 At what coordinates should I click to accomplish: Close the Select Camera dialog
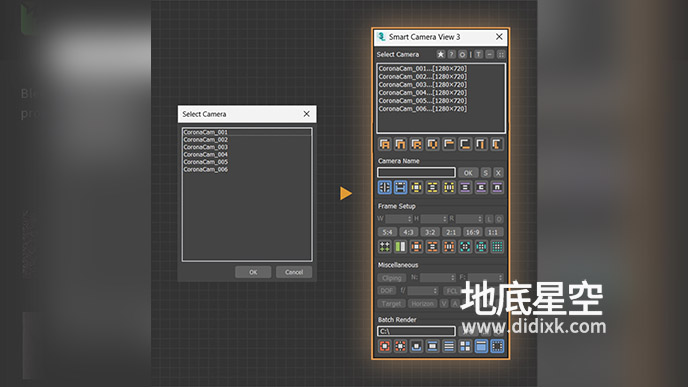click(307, 114)
